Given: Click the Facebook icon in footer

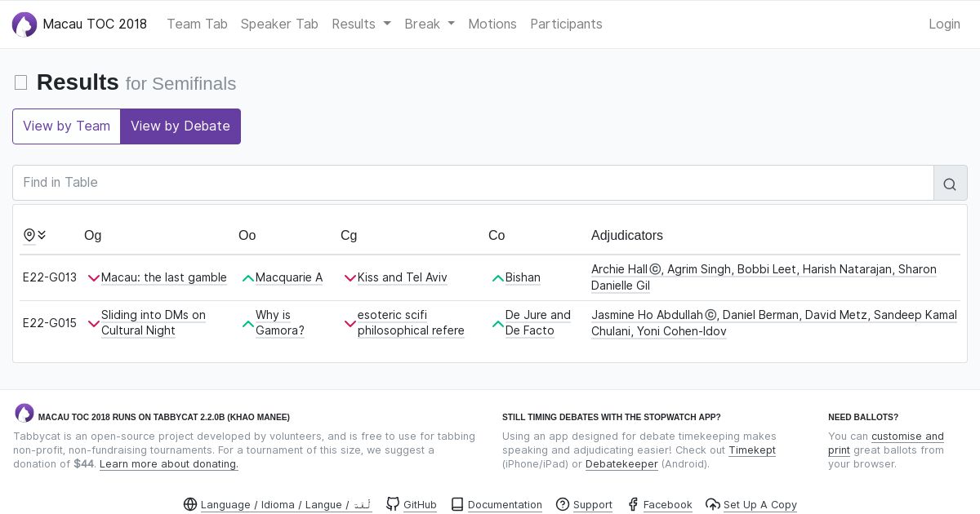Looking at the screenshot, I should pyautogui.click(x=633, y=504).
